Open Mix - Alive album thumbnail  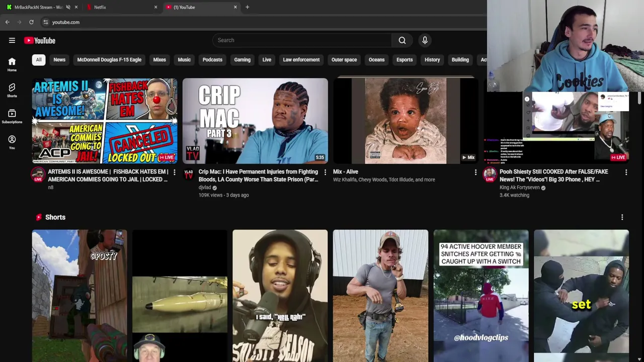coord(406,121)
